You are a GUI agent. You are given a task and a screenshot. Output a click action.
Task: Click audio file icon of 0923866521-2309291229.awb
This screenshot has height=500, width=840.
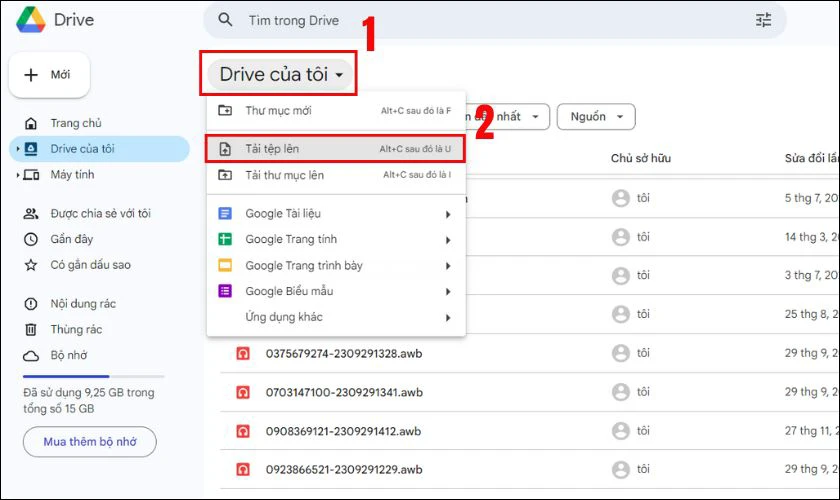tap(243, 469)
